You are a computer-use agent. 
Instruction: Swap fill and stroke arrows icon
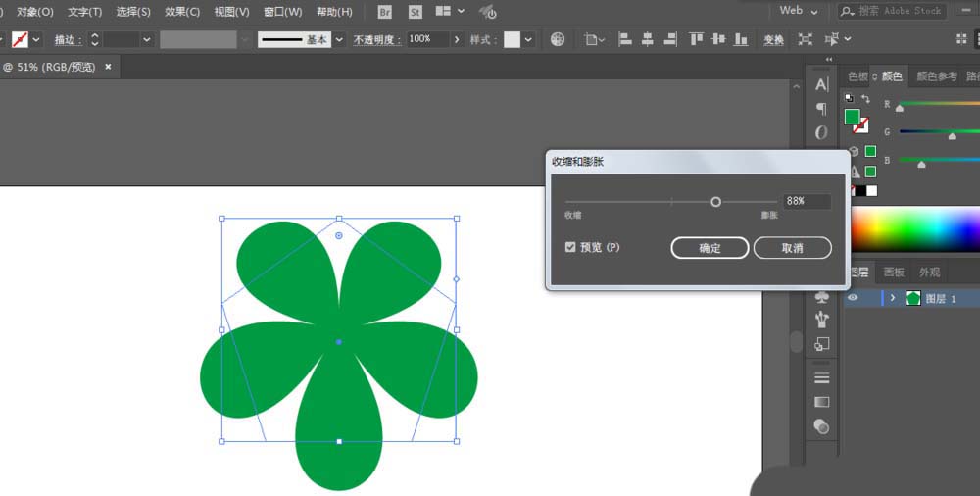865,99
